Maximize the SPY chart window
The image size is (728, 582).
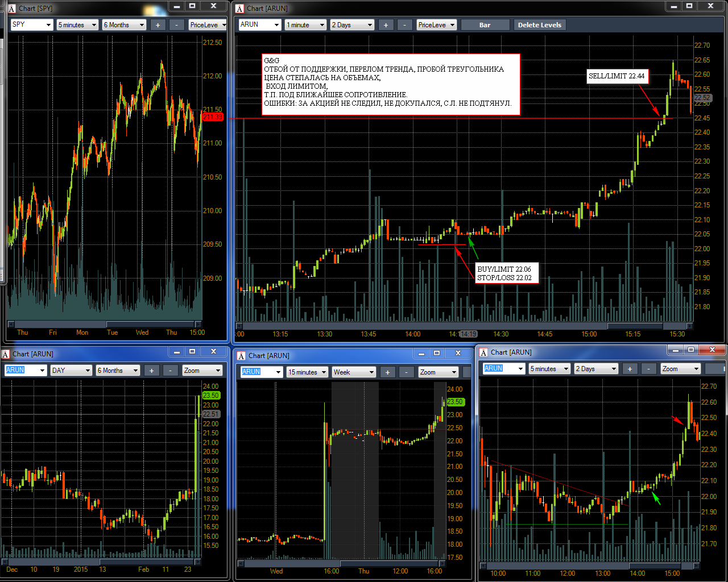click(192, 6)
